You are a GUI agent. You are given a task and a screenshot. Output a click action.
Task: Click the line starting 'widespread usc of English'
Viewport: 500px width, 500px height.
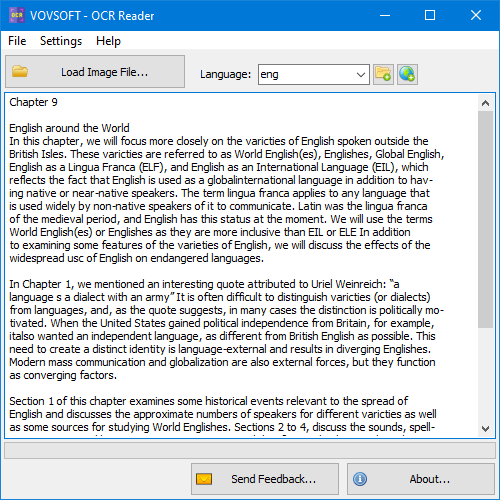(137, 258)
